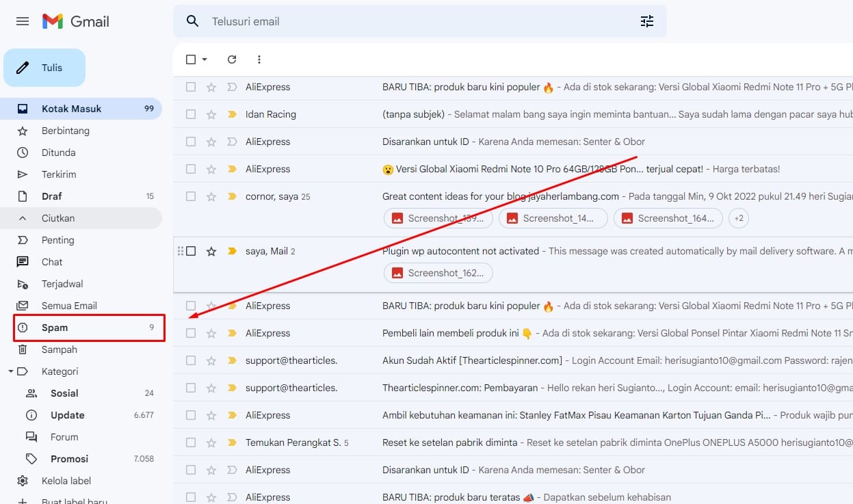Image resolution: width=853 pixels, height=504 pixels.
Task: Click the Telusuri email search field
Action: pyautogui.click(x=419, y=21)
